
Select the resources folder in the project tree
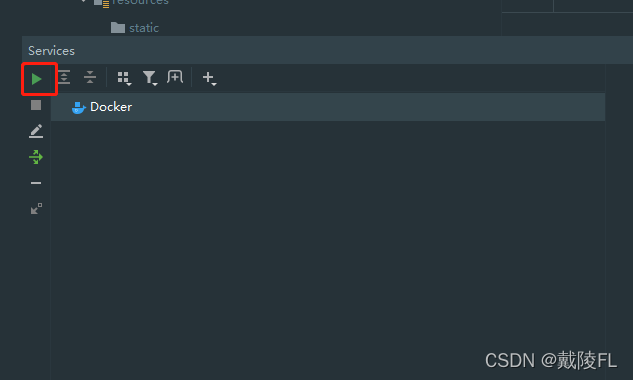140,2
